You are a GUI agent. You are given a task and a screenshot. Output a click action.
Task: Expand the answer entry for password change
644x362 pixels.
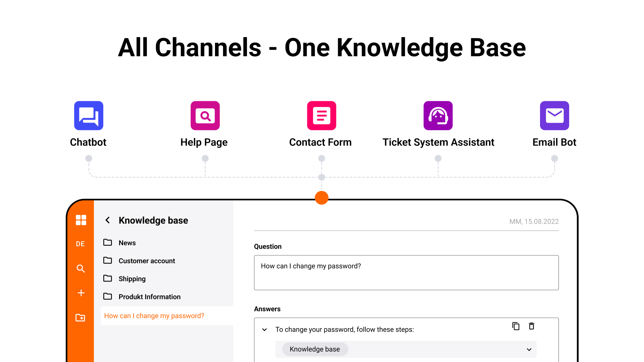click(x=265, y=329)
